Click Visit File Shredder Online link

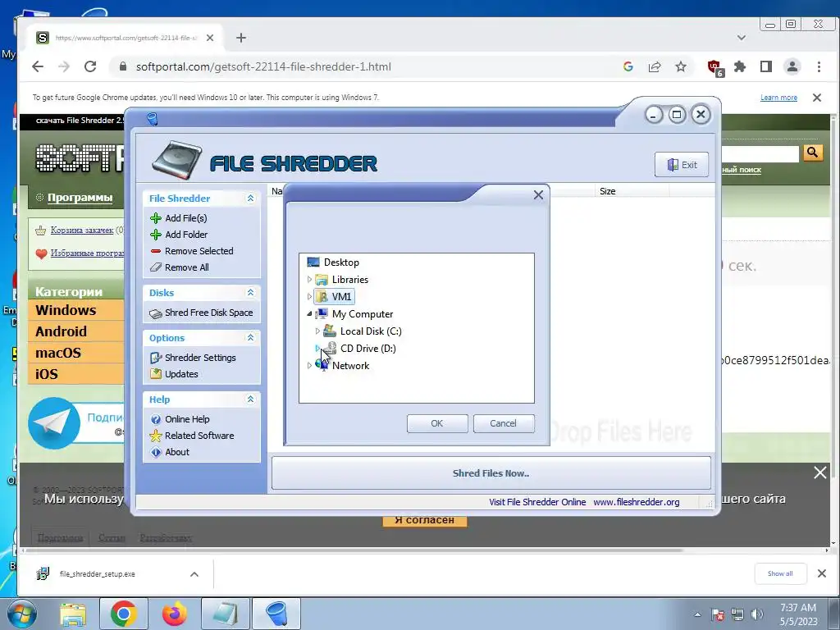(x=537, y=502)
